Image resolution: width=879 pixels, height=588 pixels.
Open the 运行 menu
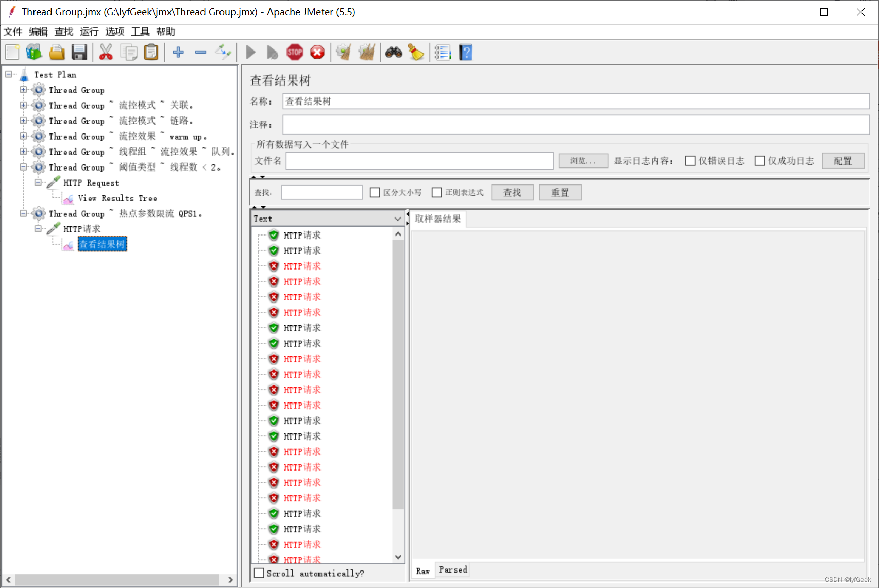pyautogui.click(x=89, y=31)
